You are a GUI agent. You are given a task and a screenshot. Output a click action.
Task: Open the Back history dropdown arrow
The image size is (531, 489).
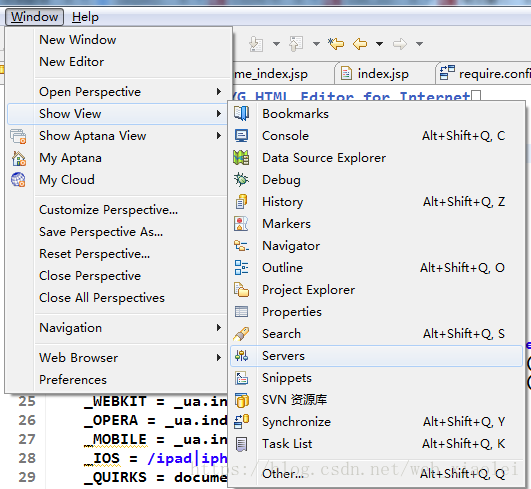coord(380,44)
